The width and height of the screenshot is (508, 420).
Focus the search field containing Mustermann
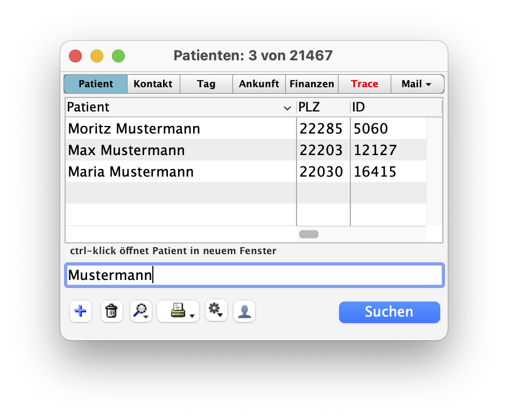pos(254,275)
